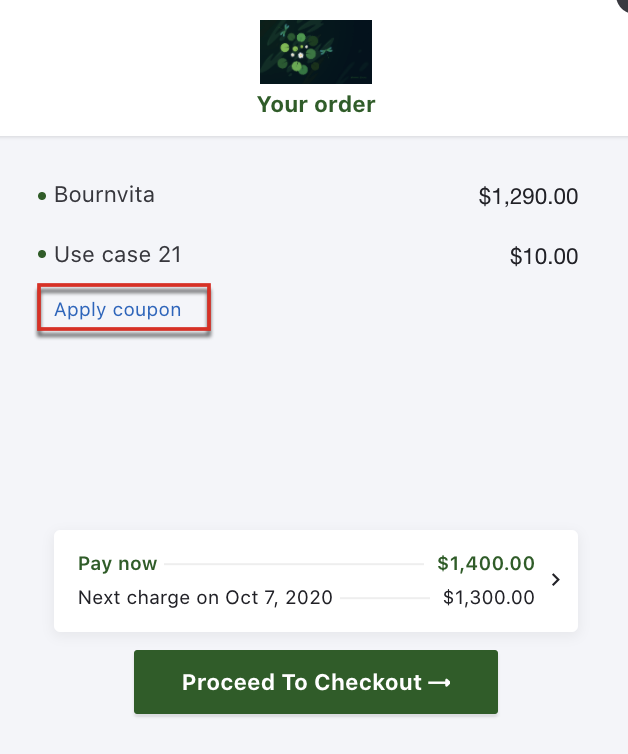Expand payment details with the chevron arrow
Image resolution: width=628 pixels, height=754 pixels.
coord(556,580)
